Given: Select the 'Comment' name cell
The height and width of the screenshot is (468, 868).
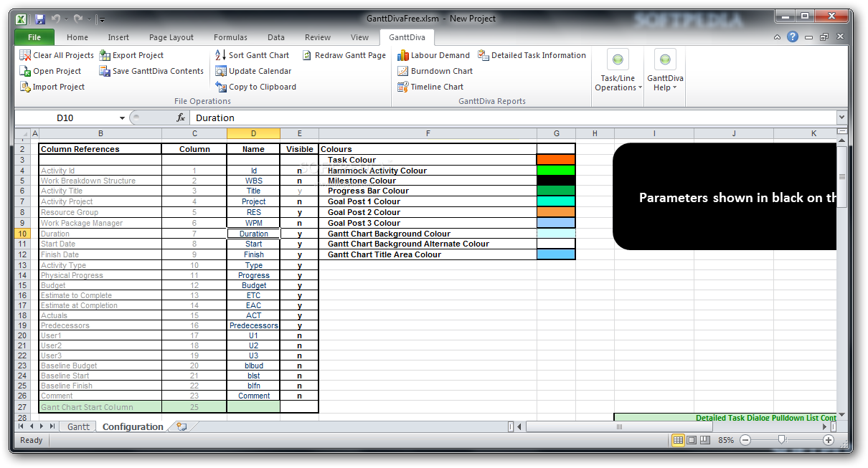Looking at the screenshot, I should [x=253, y=396].
